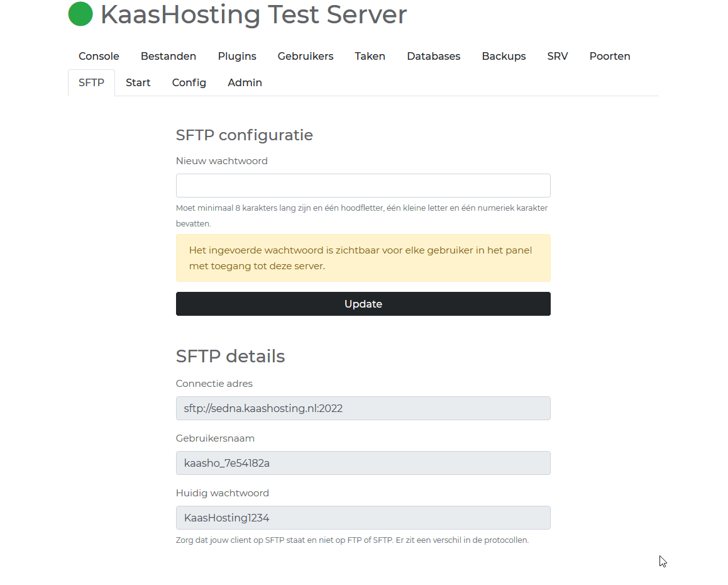728x585 pixels.
Task: Switch to the Config tab
Action: (x=189, y=82)
